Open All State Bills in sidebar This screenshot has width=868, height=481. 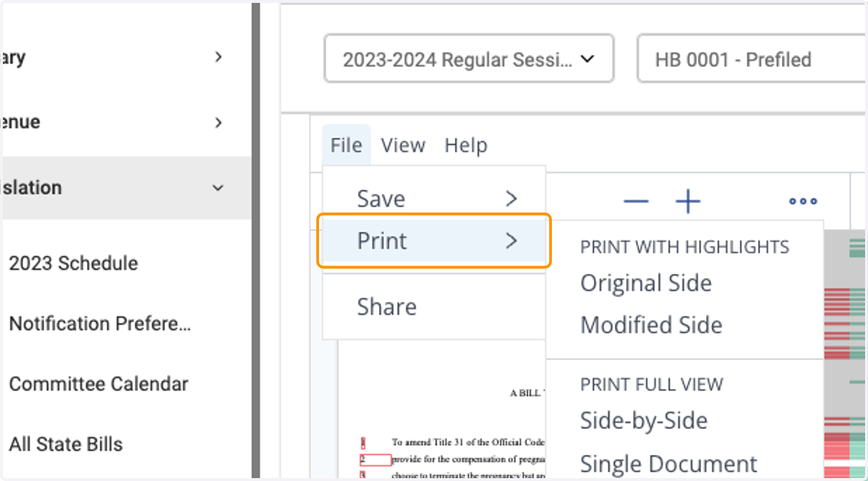(x=66, y=444)
